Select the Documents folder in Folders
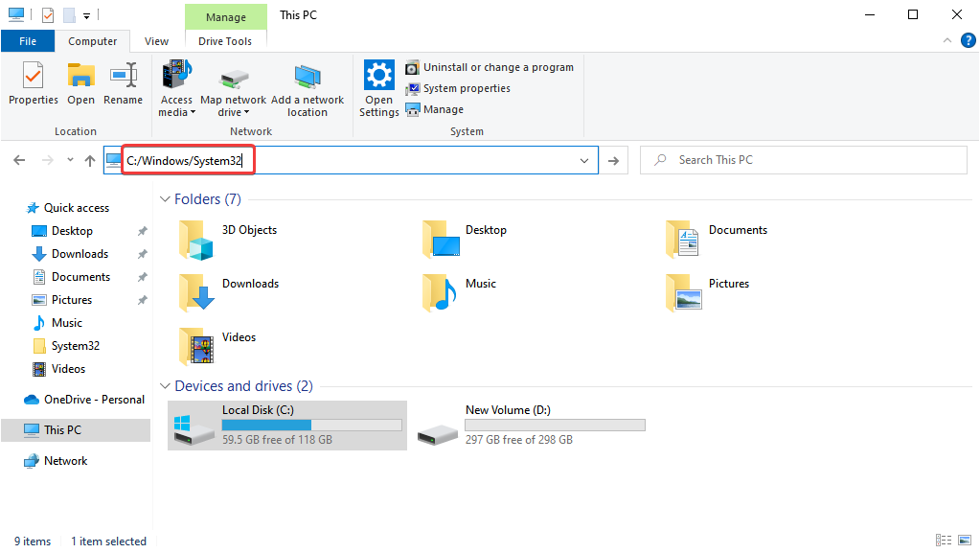The image size is (980, 553). tap(717, 240)
